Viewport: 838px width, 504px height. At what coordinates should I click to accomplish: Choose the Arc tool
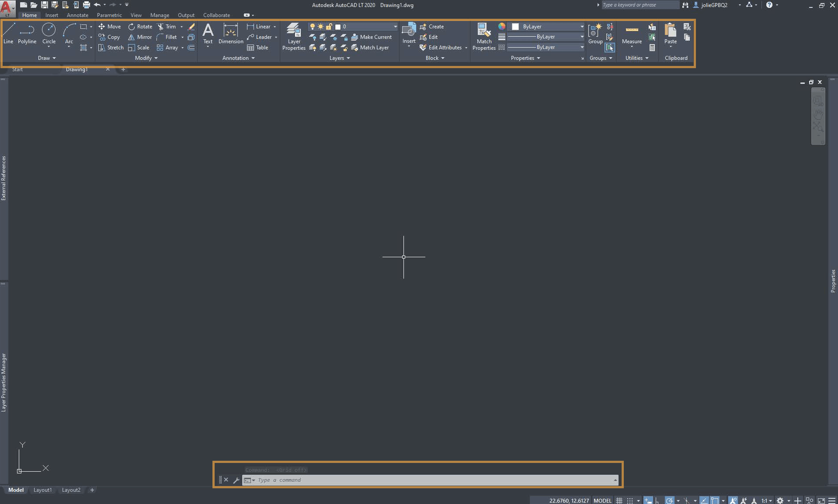(x=69, y=33)
